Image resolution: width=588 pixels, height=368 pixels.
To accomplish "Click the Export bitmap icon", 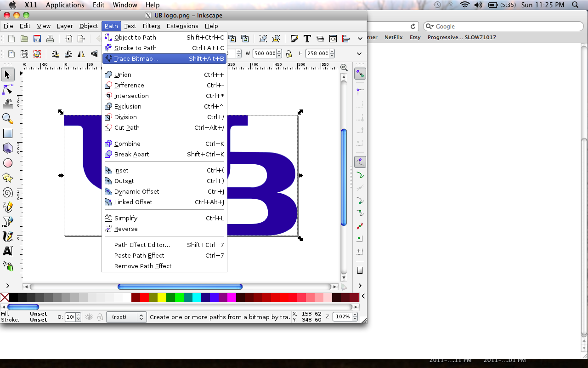I will 81,39.
